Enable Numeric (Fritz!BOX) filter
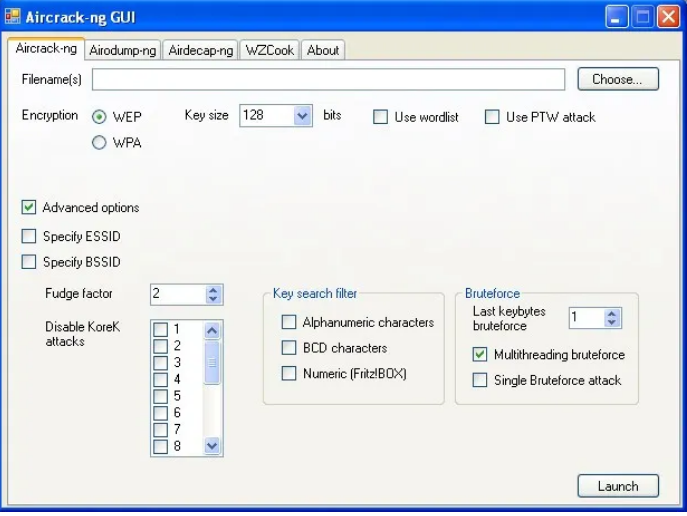Viewport: 687px width, 516px height. (289, 373)
